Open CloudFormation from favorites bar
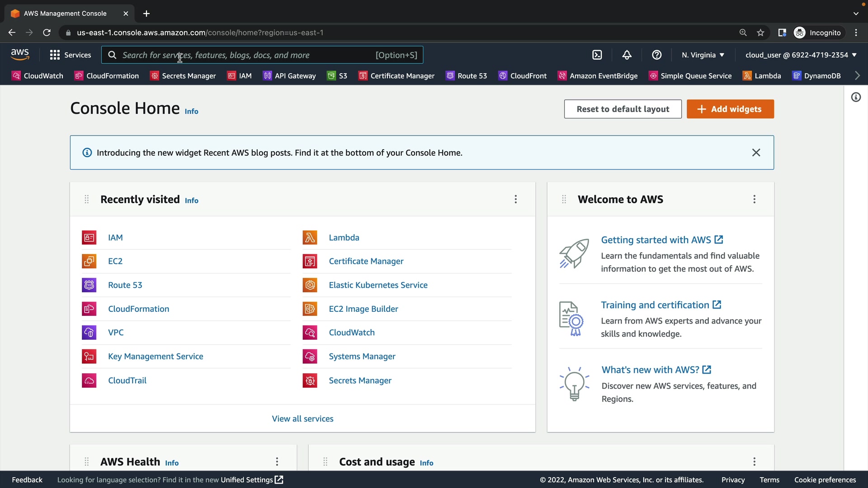 [107, 76]
